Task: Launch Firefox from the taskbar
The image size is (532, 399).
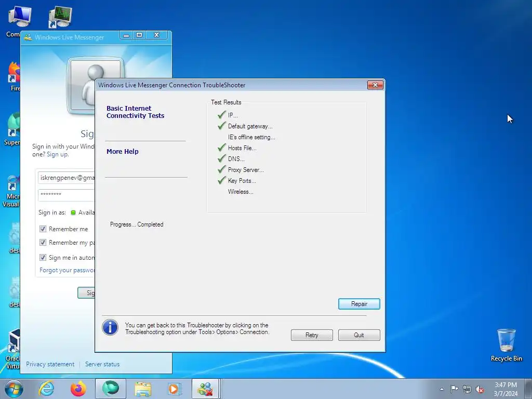Action: click(78, 389)
